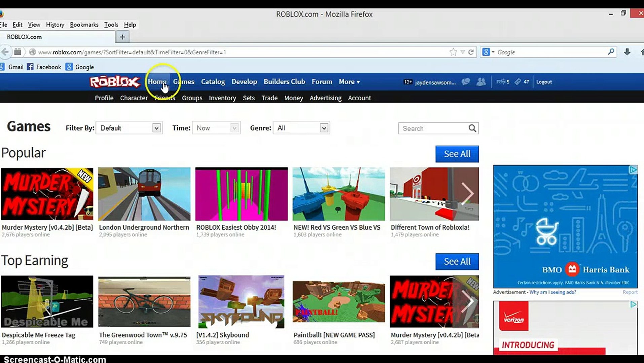Open the Trade sub-navigation link
The image size is (644, 363).
pyautogui.click(x=270, y=98)
